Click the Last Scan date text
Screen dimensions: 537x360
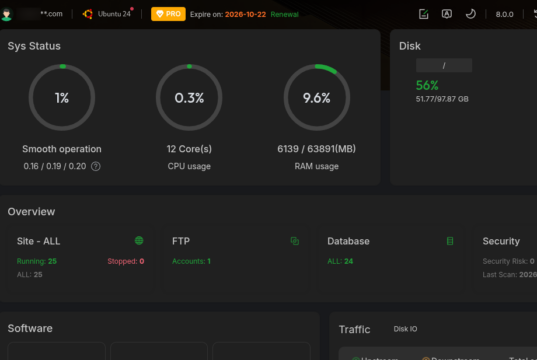510,275
